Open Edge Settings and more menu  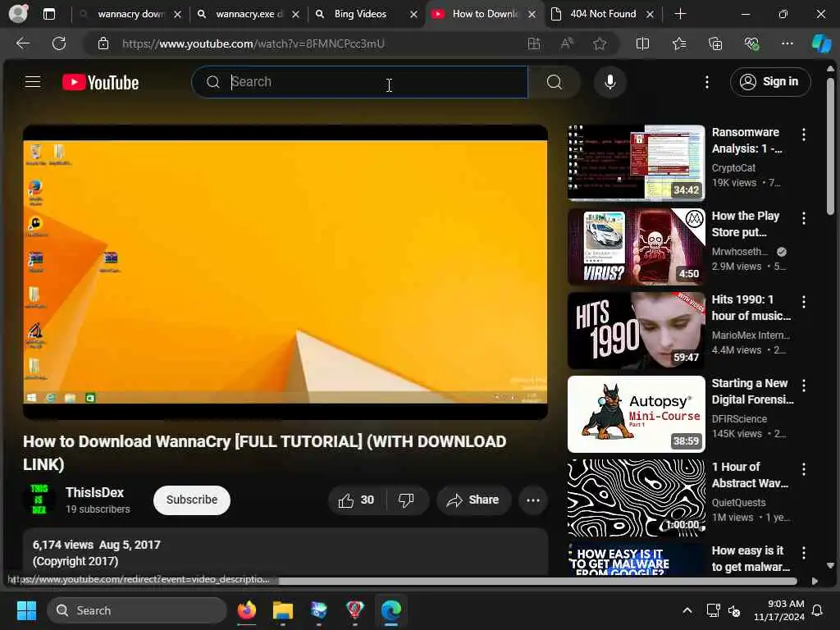pos(787,43)
